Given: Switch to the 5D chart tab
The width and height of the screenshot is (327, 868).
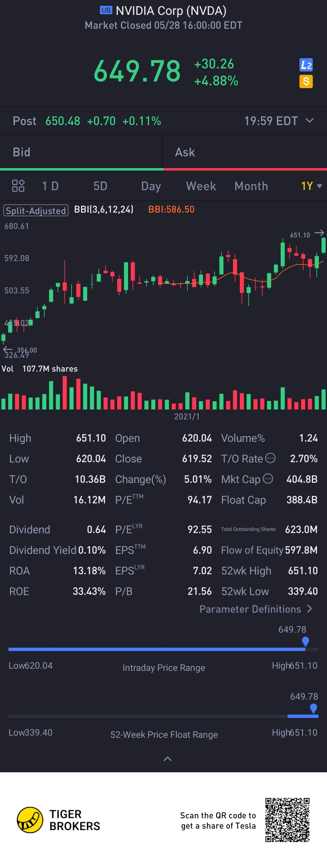Looking at the screenshot, I should tap(100, 186).
